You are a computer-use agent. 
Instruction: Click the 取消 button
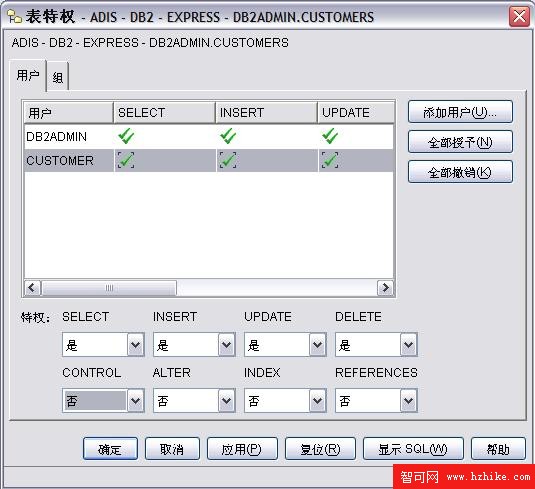pos(172,449)
